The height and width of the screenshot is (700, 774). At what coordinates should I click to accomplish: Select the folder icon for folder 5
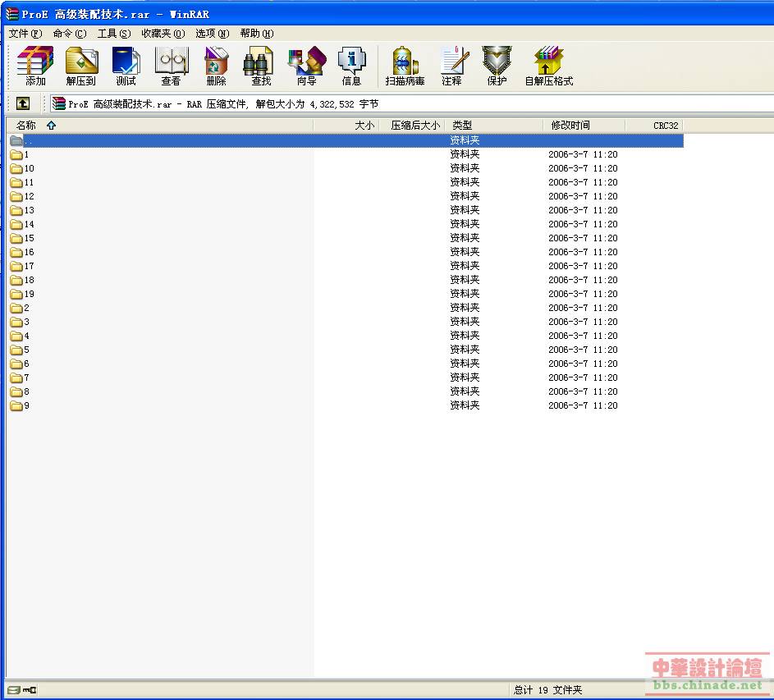point(16,350)
